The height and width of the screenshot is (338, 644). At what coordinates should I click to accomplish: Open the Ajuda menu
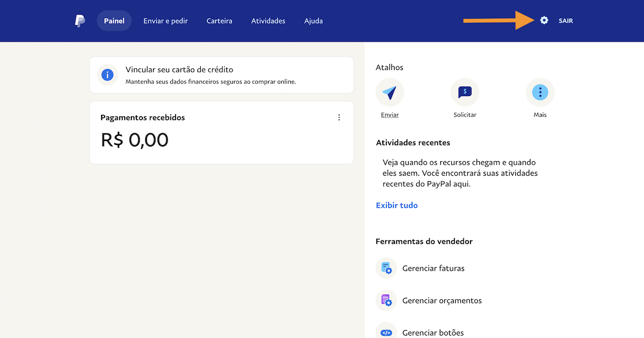point(313,21)
